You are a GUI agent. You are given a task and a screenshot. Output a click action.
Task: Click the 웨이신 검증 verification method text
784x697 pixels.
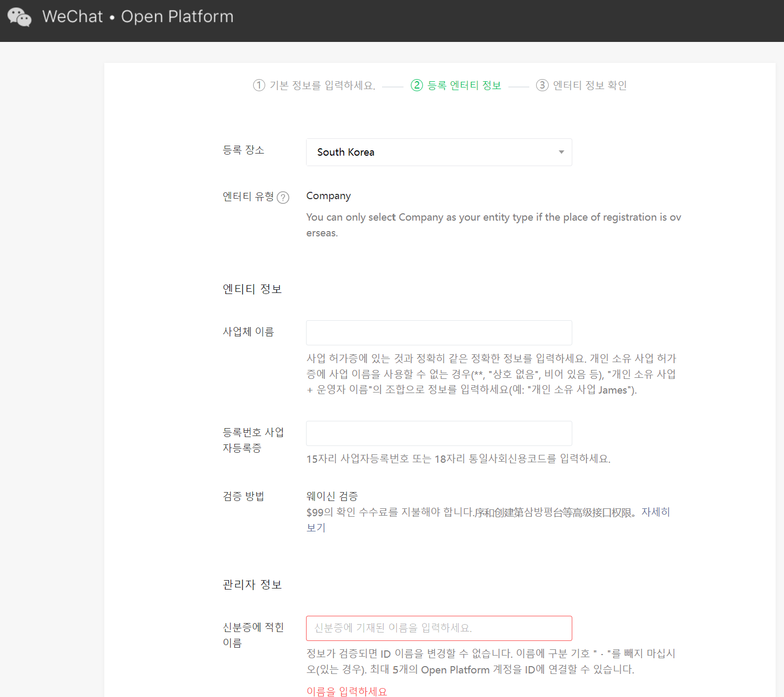pyautogui.click(x=332, y=496)
